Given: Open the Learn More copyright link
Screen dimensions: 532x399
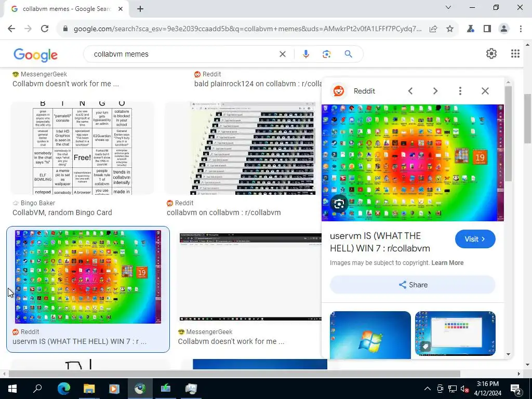Looking at the screenshot, I should coord(447,262).
